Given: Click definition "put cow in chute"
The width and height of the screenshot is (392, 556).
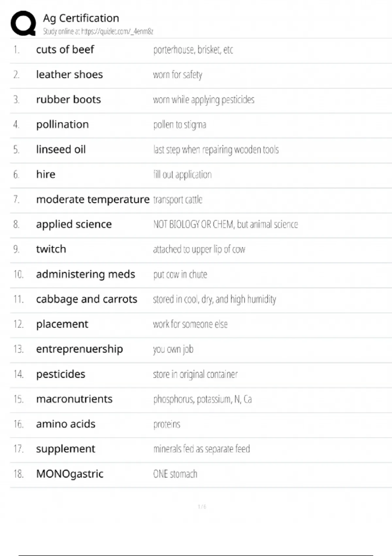Looking at the screenshot, I should point(180,274).
